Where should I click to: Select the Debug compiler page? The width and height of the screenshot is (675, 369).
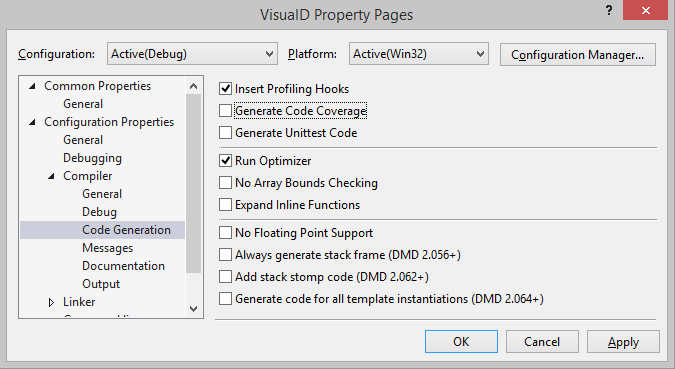(x=99, y=212)
